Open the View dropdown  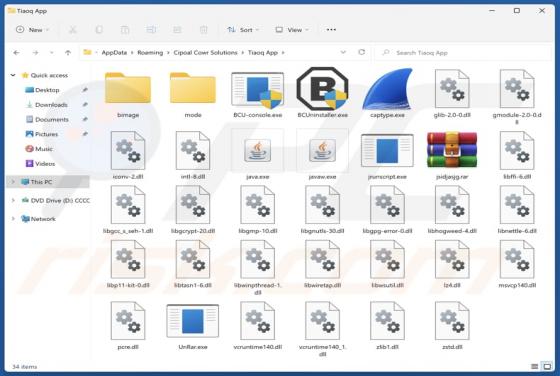click(292, 30)
